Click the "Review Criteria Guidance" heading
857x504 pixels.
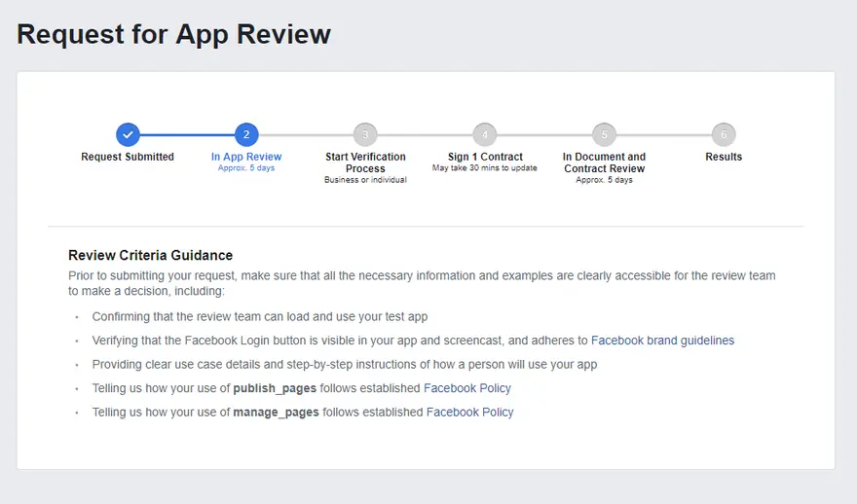tap(150, 256)
